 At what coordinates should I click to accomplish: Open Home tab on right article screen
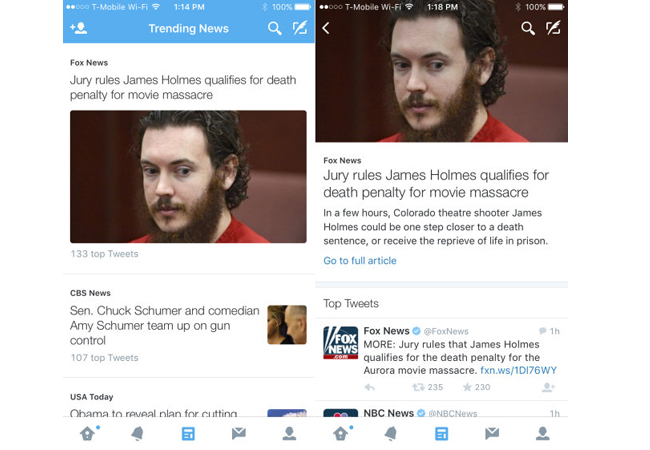click(341, 433)
